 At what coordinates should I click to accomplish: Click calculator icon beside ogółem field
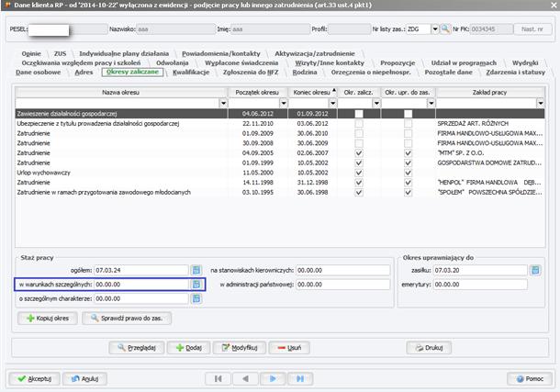click(x=196, y=270)
